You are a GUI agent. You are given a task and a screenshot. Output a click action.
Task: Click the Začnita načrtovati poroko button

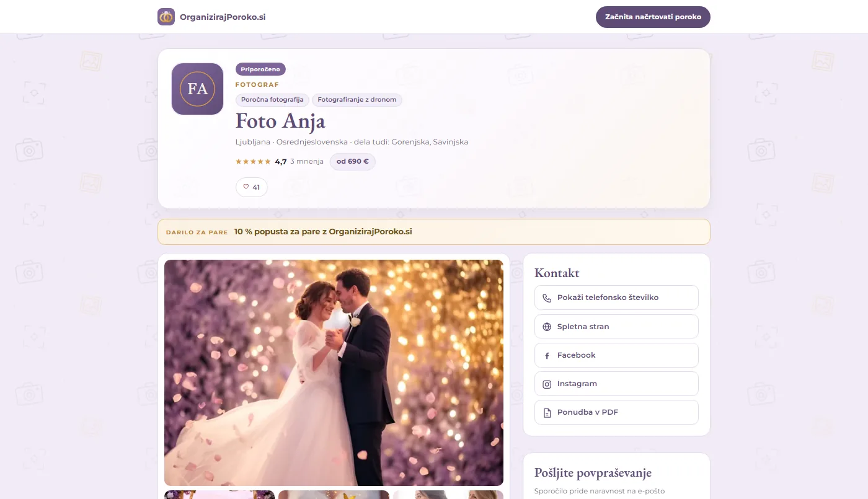(x=653, y=17)
